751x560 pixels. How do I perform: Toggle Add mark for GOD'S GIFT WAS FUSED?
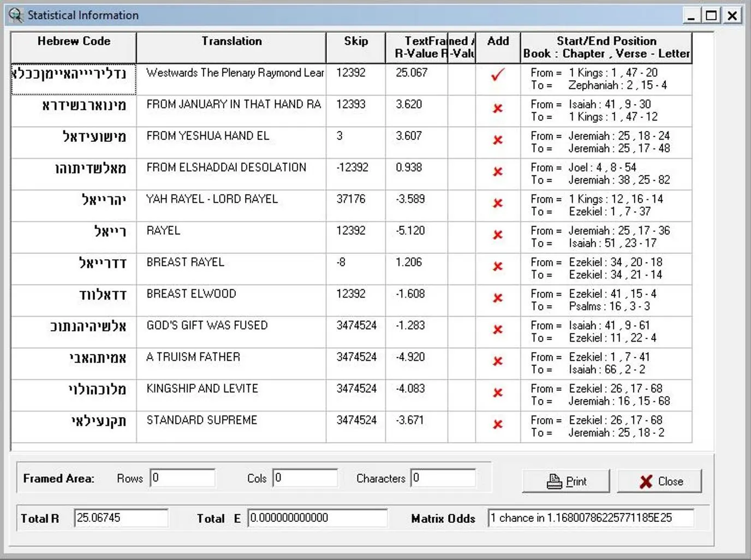tap(497, 330)
